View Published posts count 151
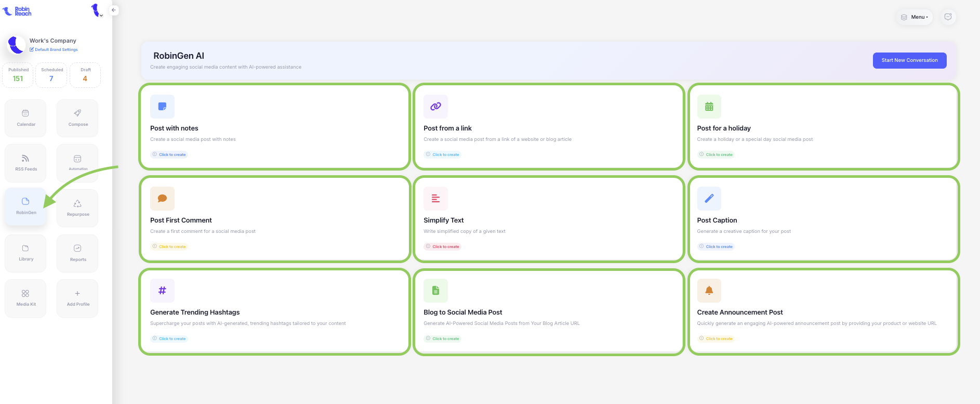The height and width of the screenshot is (404, 980). click(18, 75)
